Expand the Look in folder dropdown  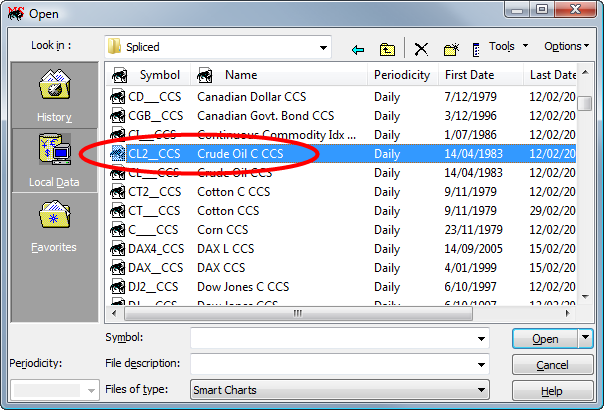pyautogui.click(x=322, y=47)
